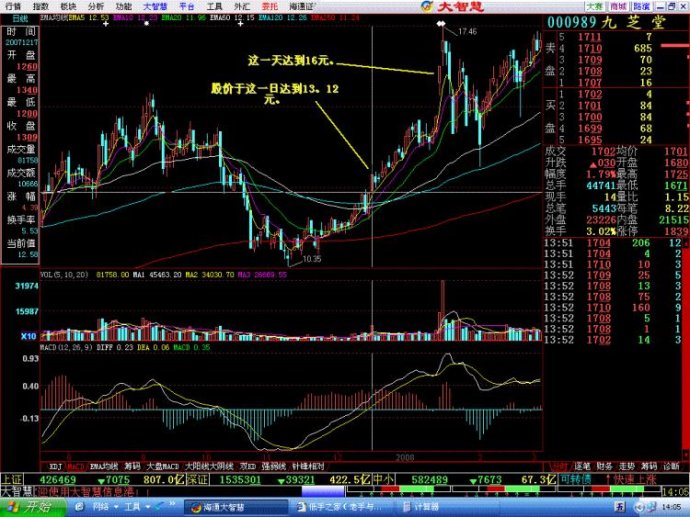690x517 pixels.
Task: Click the 日线 period label
Action: pos(20,18)
